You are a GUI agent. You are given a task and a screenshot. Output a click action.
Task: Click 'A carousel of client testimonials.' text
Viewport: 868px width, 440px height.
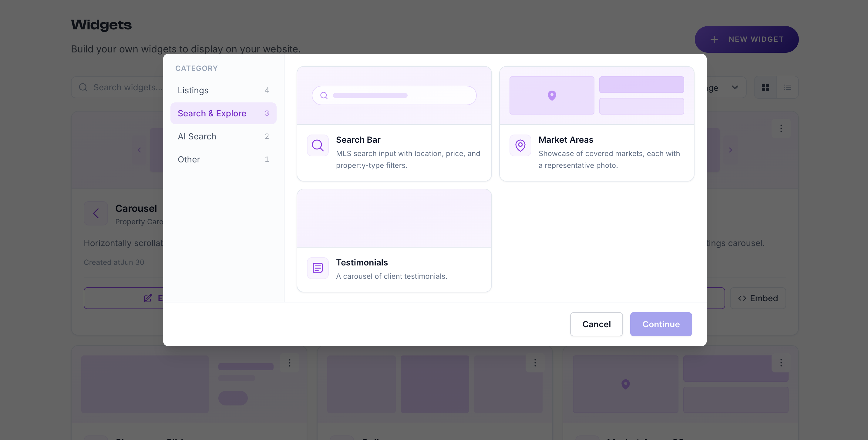pos(391,276)
